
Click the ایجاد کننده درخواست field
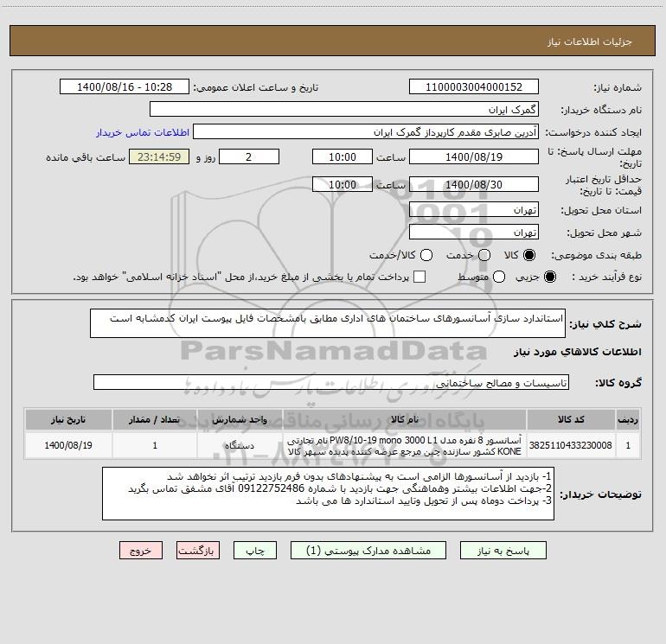366,131
